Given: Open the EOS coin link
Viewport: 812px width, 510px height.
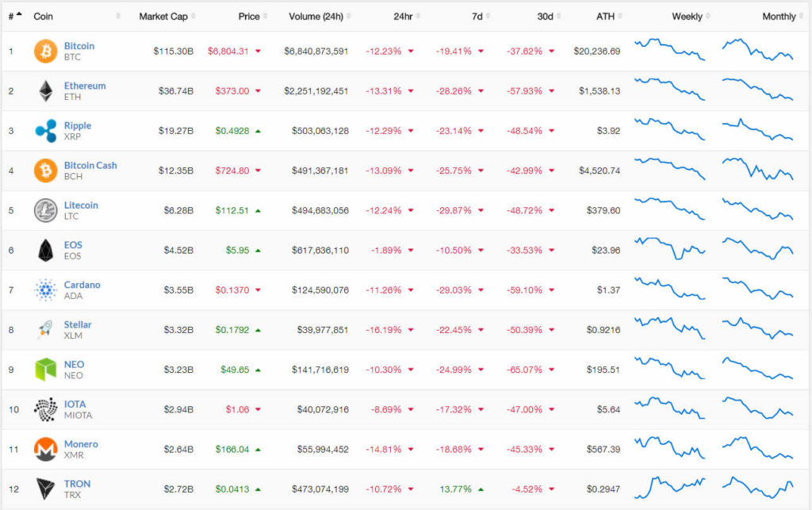Looking at the screenshot, I should [x=73, y=245].
